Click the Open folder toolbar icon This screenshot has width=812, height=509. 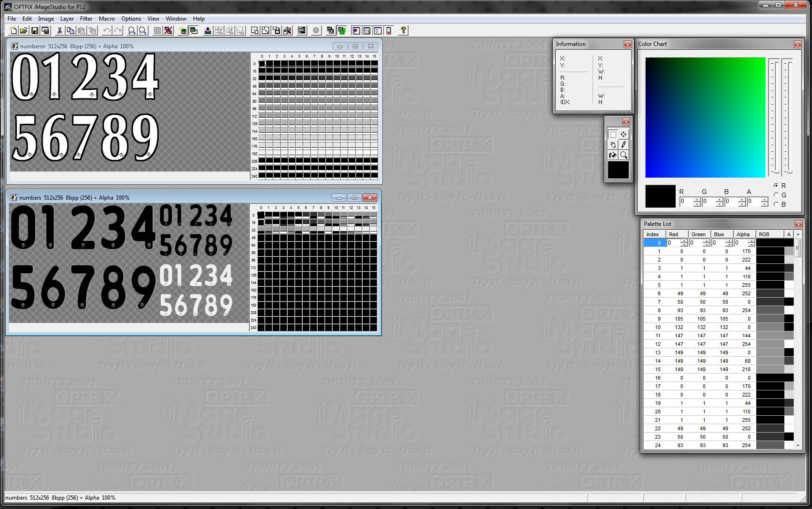tap(23, 30)
